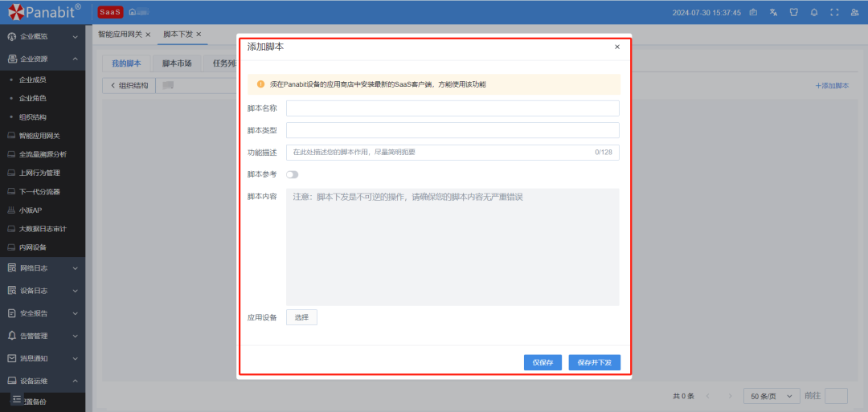The image size is (868, 412).
Task: Click 选择 button for 应用设备
Action: [301, 317]
